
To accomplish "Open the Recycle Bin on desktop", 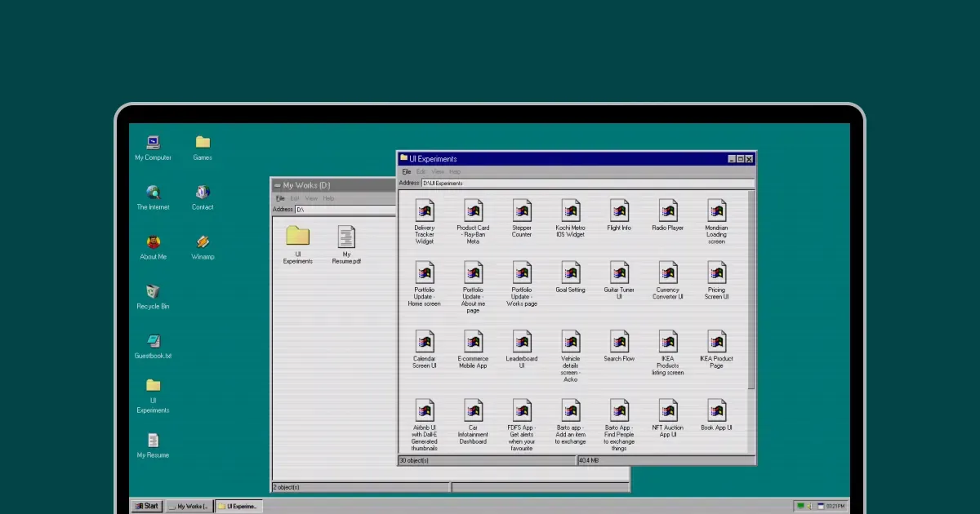I will (x=154, y=297).
